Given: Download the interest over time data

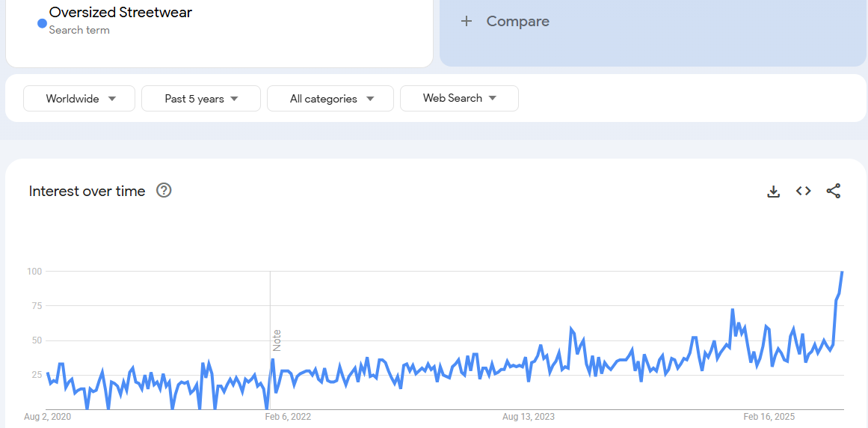Looking at the screenshot, I should click(773, 192).
